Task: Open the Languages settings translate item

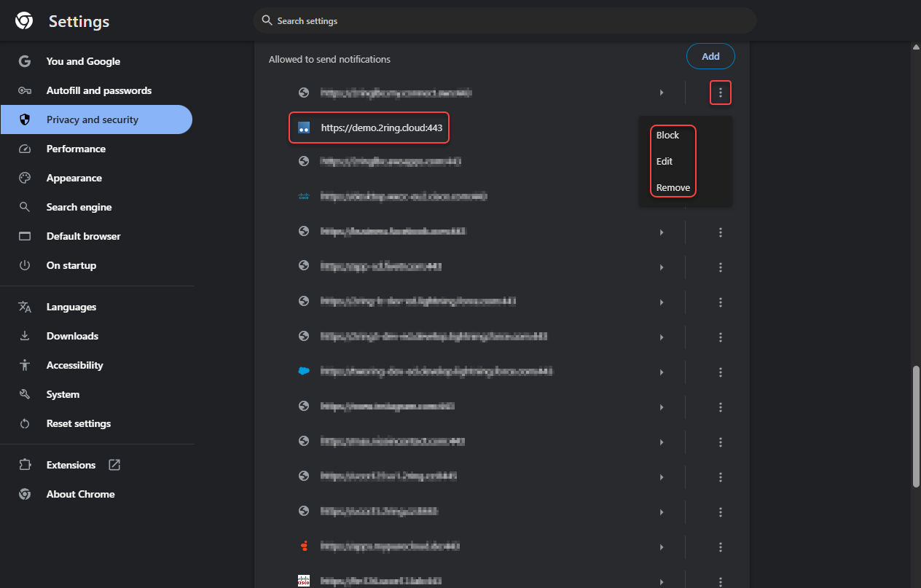Action: 96,307
